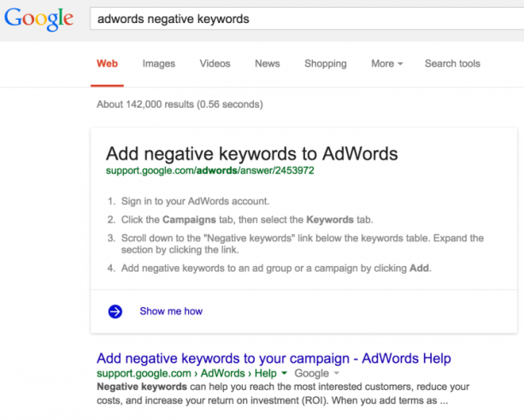
Task: Go to the News tab
Action: click(268, 63)
